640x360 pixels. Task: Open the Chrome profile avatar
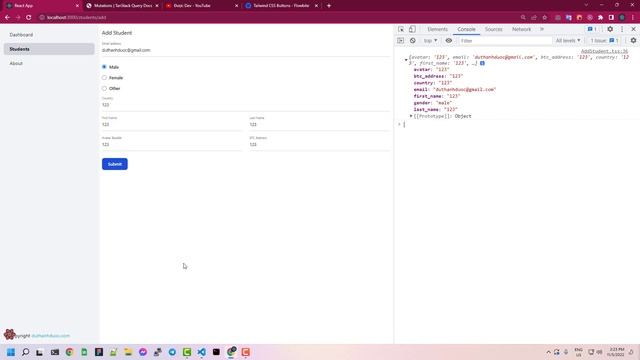point(622,18)
